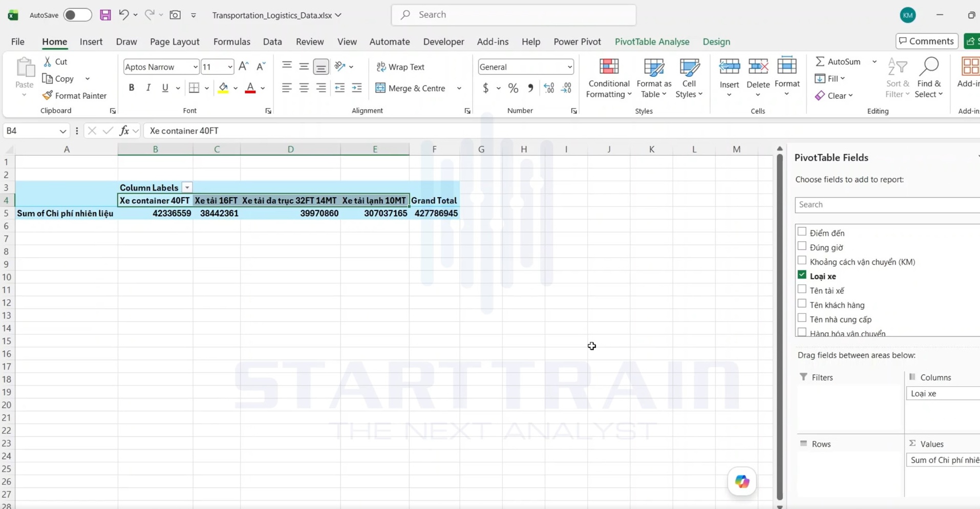This screenshot has height=509, width=980.
Task: Click the Save icon in title bar
Action: 105,15
